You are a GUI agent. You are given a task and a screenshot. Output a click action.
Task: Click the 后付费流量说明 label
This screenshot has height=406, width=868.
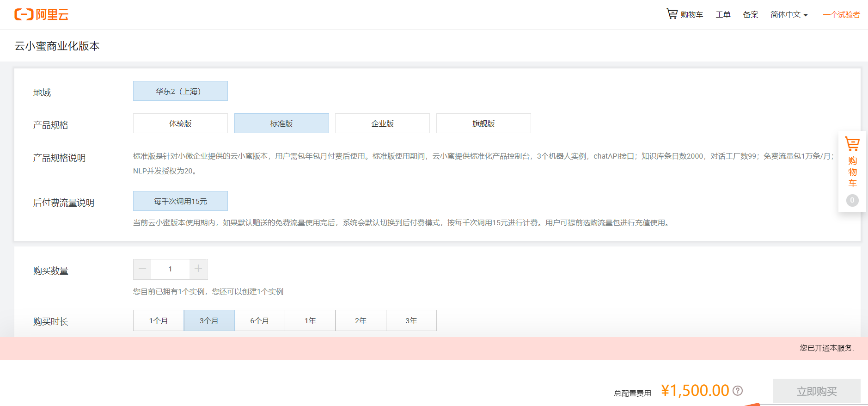pyautogui.click(x=64, y=203)
